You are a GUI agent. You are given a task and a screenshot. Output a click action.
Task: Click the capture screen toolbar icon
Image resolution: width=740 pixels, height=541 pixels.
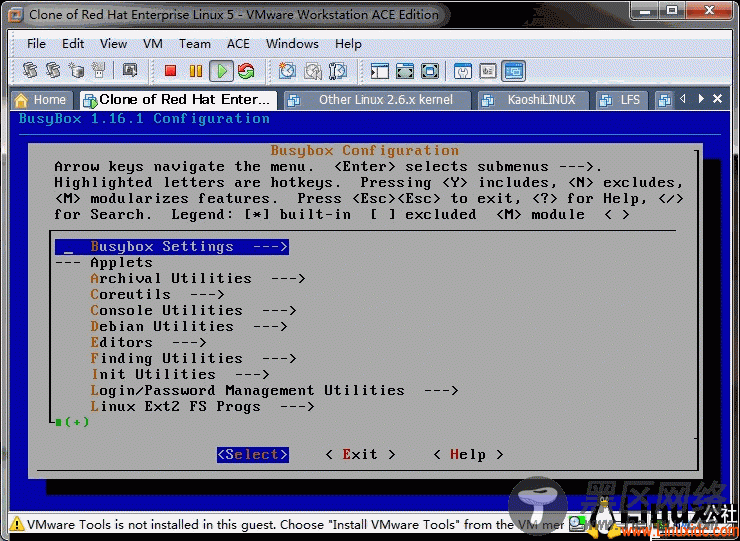(x=130, y=70)
